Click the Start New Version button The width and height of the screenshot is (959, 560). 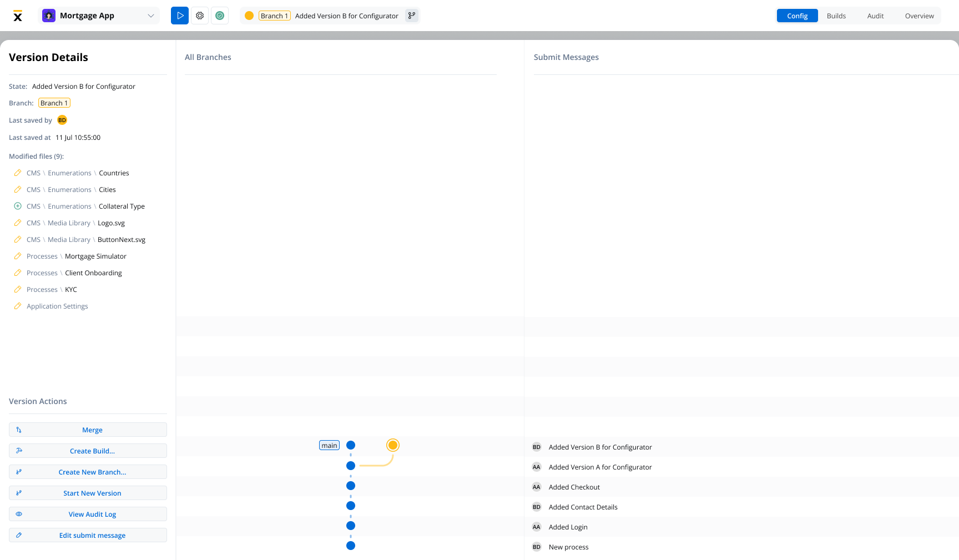pos(88,493)
